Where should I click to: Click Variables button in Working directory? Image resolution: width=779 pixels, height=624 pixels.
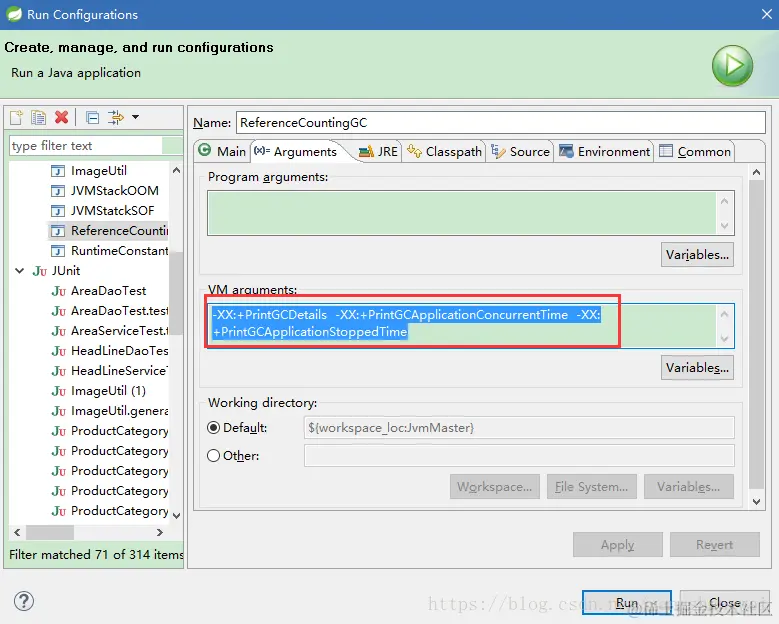(689, 487)
